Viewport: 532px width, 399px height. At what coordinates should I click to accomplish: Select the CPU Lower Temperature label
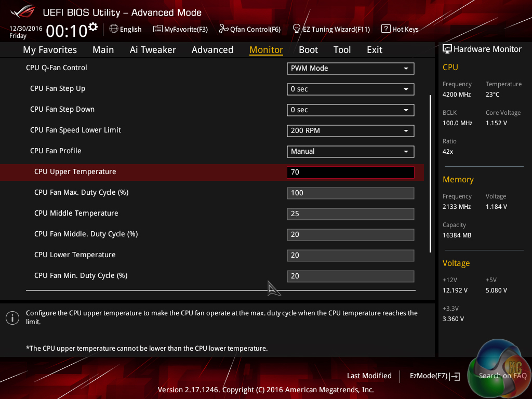coord(75,255)
